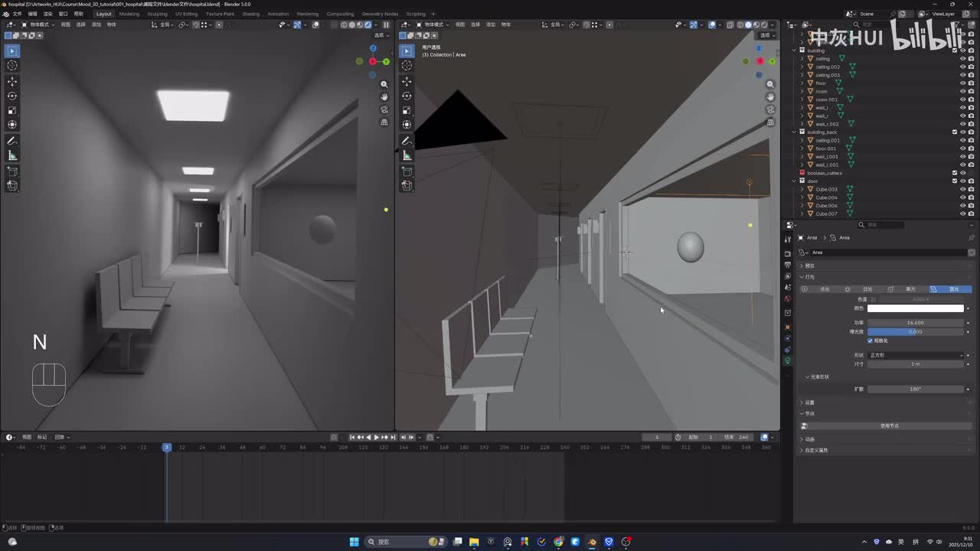Jump to the timeline start frame
980x551 pixels.
pos(352,437)
